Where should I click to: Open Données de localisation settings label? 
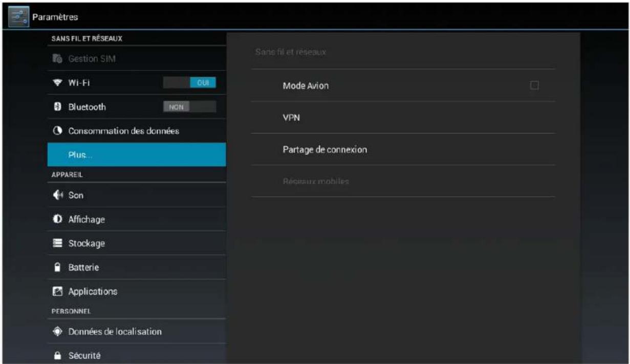click(x=115, y=331)
